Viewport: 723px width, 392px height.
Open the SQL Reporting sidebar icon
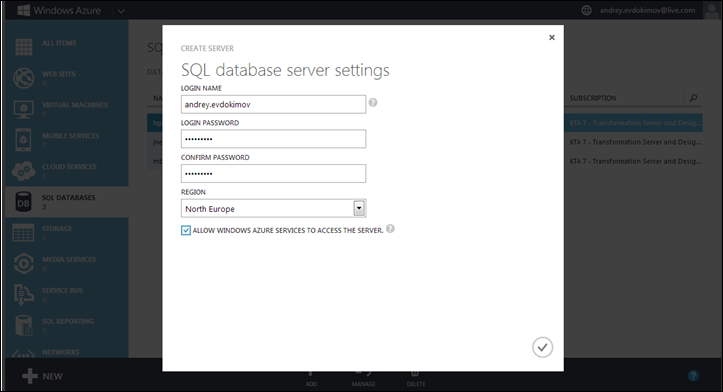[x=24, y=325]
